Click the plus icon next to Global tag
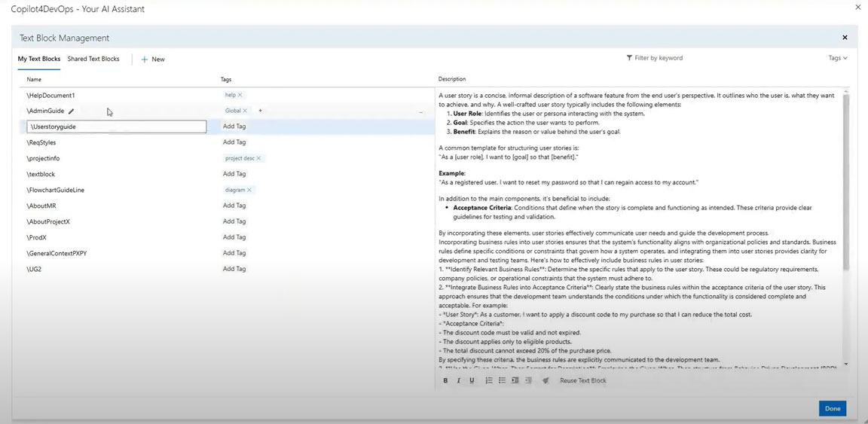Image resolution: width=868 pixels, height=424 pixels. coord(261,111)
